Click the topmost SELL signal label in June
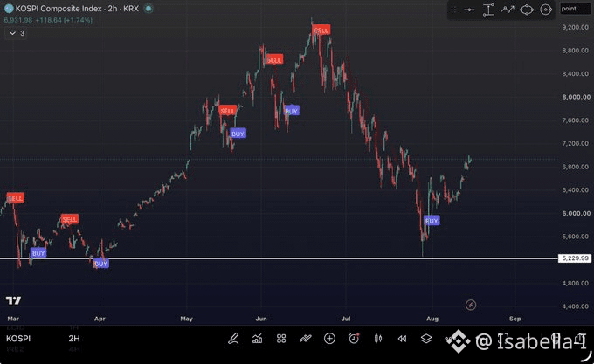The width and height of the screenshot is (594, 364). [x=321, y=30]
